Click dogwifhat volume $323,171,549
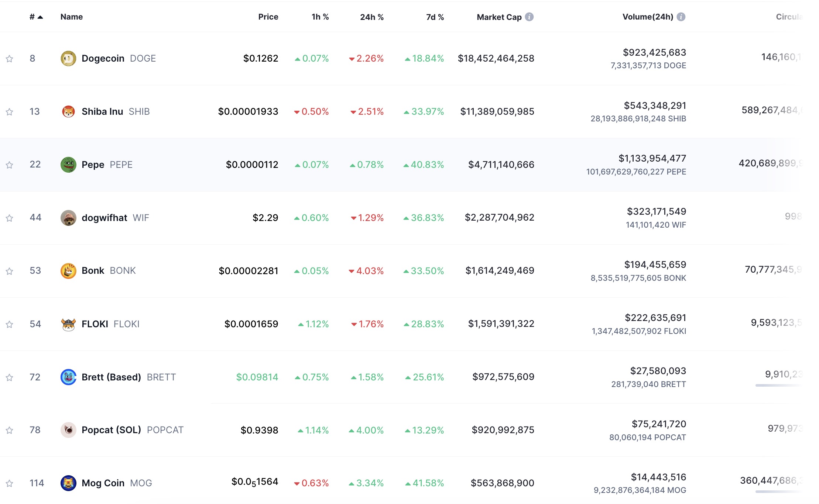The image size is (819, 504). click(657, 211)
